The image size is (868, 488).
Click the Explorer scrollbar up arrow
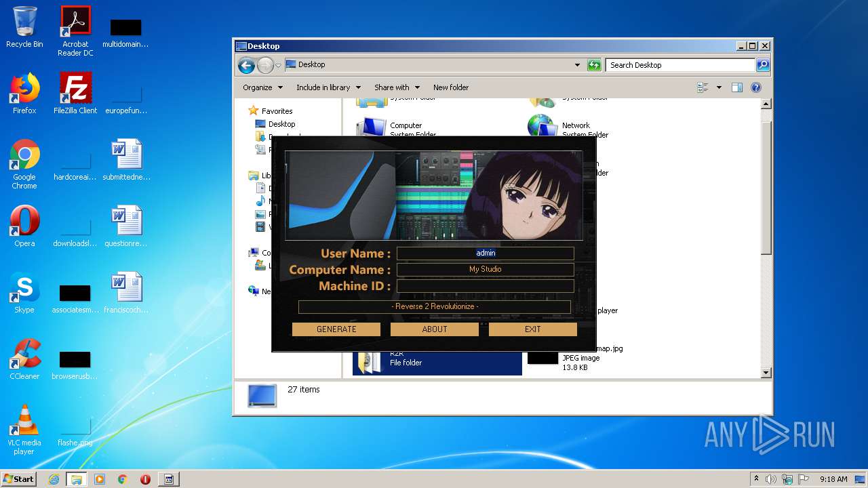pyautogui.click(x=766, y=104)
